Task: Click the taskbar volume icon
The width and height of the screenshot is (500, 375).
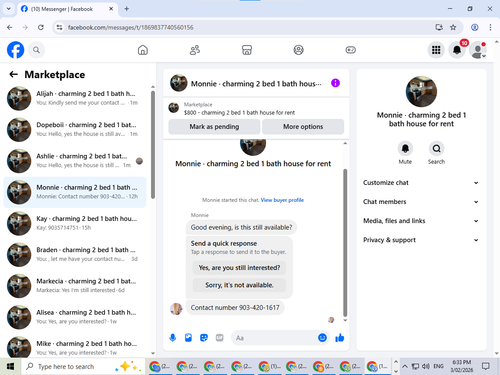Action: (x=425, y=366)
